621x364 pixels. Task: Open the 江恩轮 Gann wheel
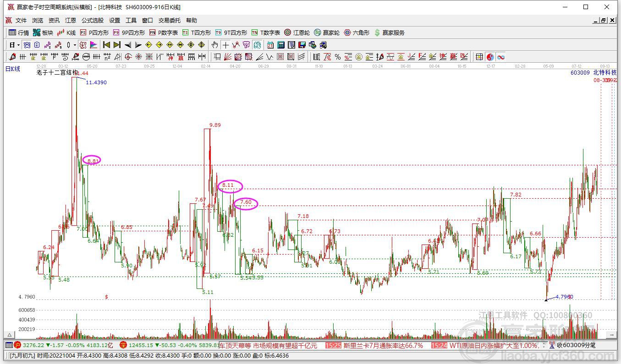[x=297, y=33]
